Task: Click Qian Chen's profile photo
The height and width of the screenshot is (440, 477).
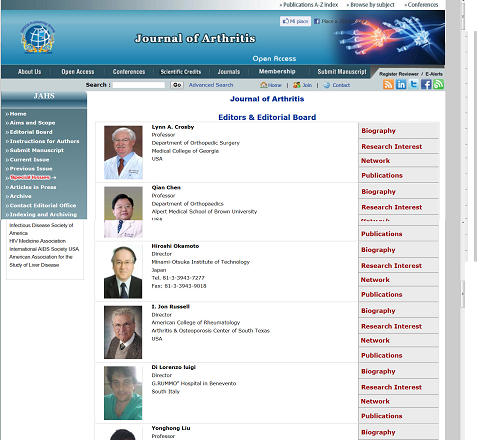Action: click(123, 212)
